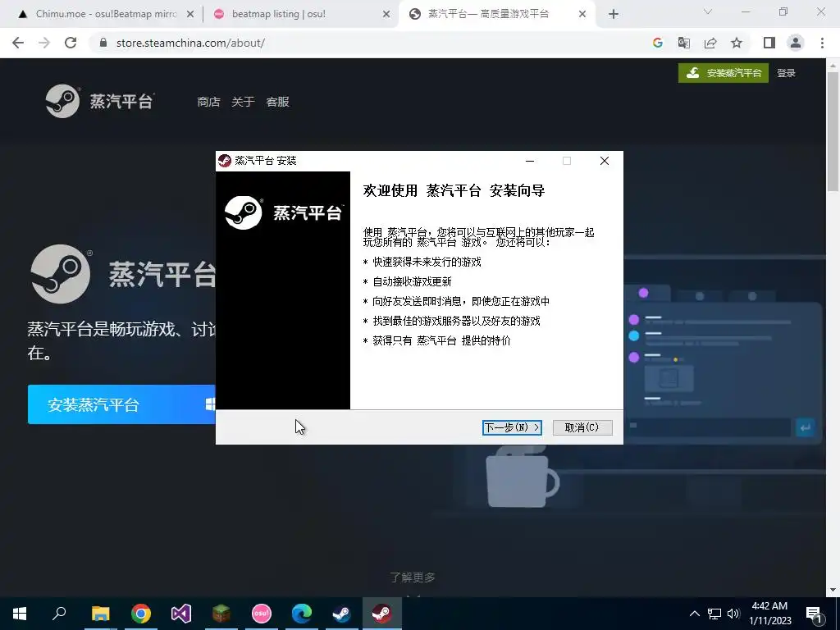Viewport: 840px width, 630px height.
Task: Minimize the 蒸汽平台 安装 installer window
Action: 530,161
